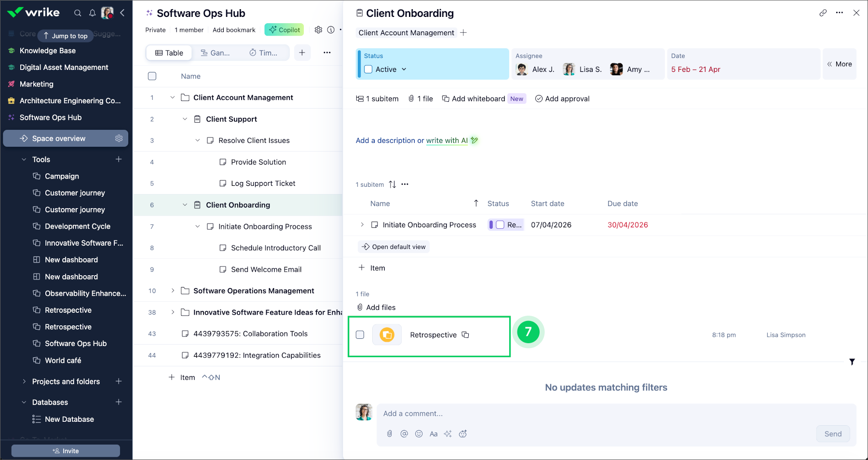The height and width of the screenshot is (460, 868).
Task: Collapse Resolve Client Issues row
Action: (x=198, y=140)
